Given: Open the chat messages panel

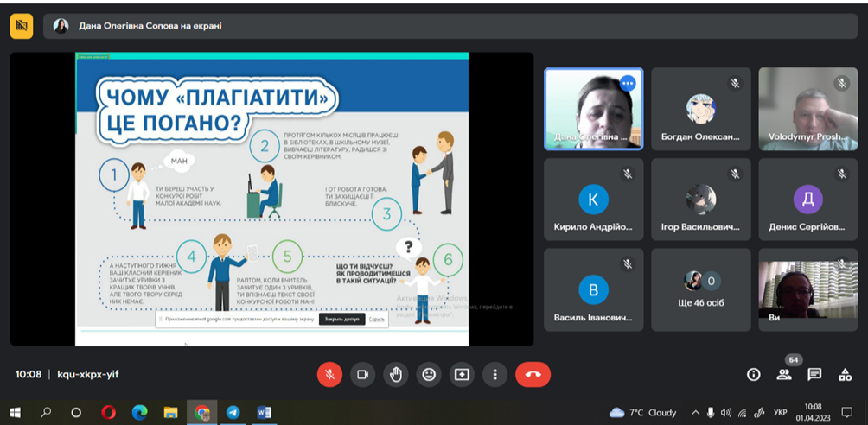Looking at the screenshot, I should 814,374.
